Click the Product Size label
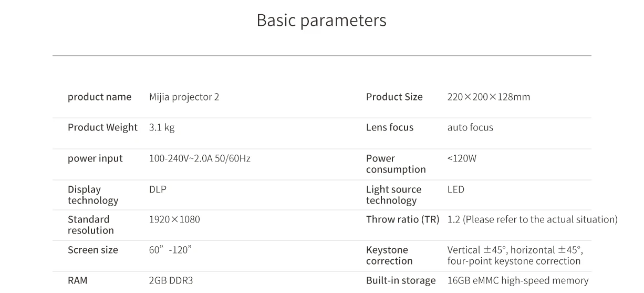 394,97
